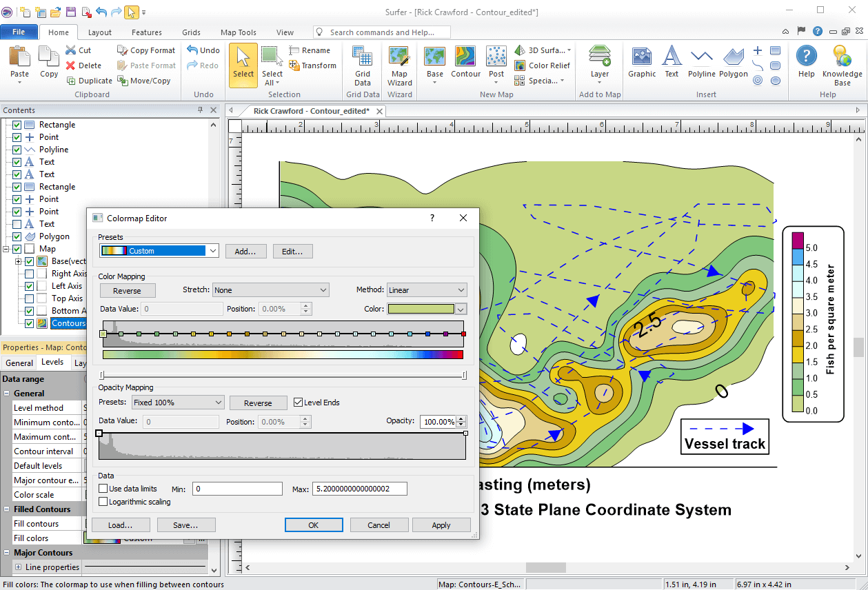
Task: Toggle visibility of Left Axis
Action: (30, 286)
